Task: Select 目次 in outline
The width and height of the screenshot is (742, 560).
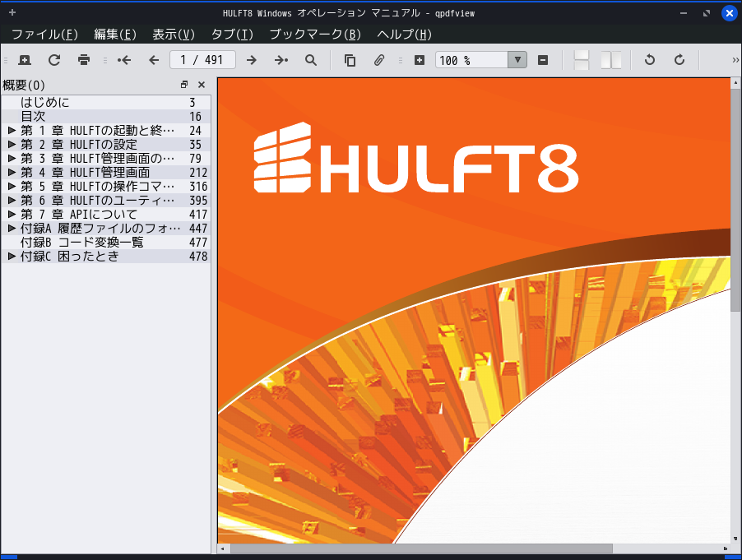Action: 33,116
